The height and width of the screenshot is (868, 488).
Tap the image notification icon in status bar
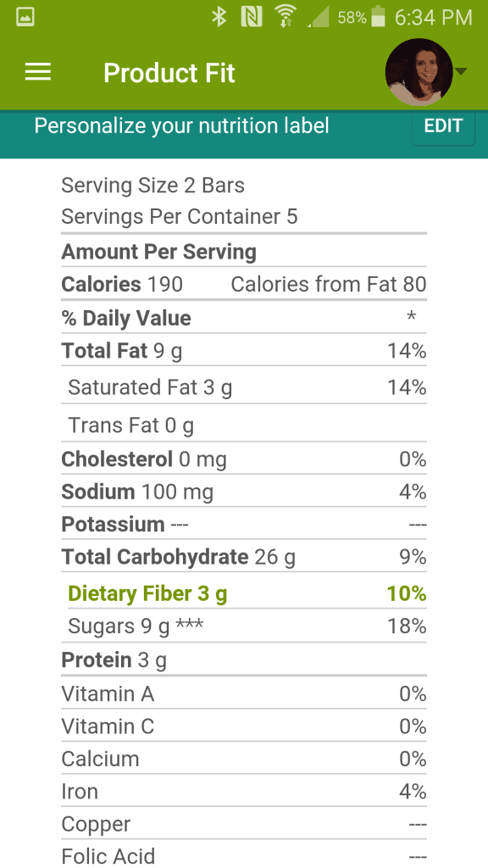pos(25,17)
